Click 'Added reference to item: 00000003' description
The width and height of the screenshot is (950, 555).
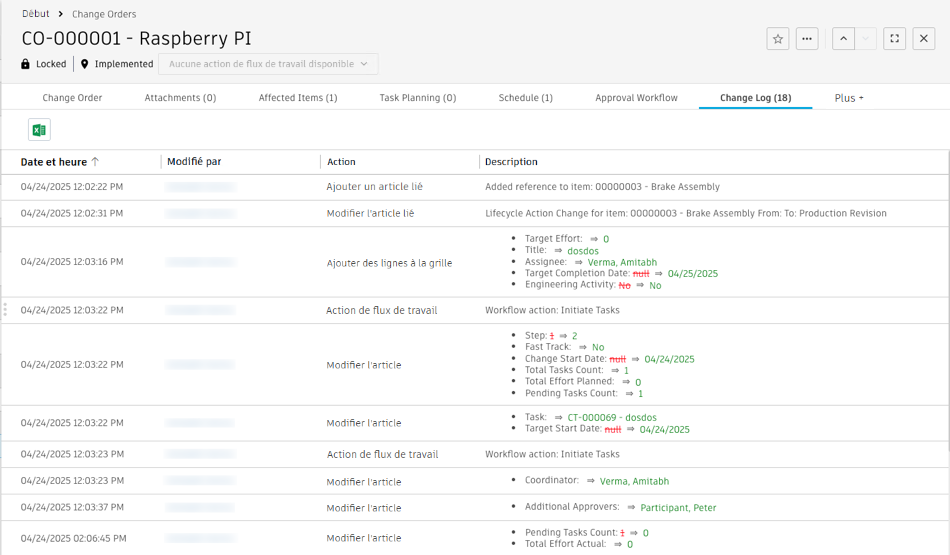coord(602,187)
